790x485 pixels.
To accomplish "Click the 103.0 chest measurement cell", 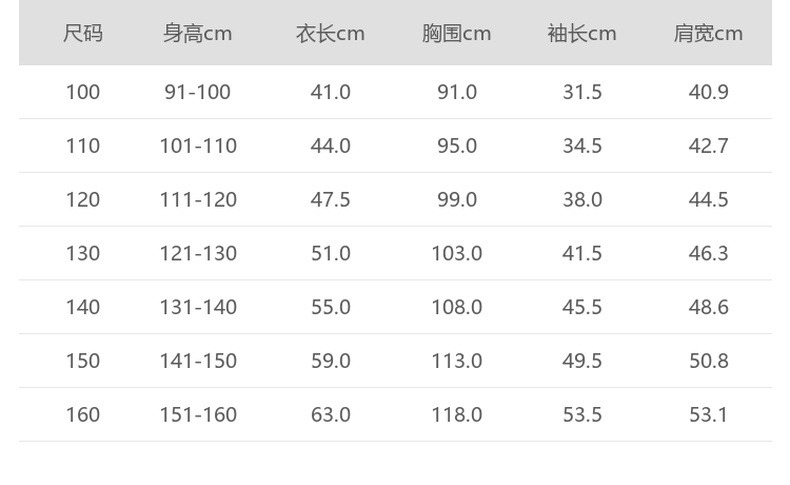I will (456, 254).
